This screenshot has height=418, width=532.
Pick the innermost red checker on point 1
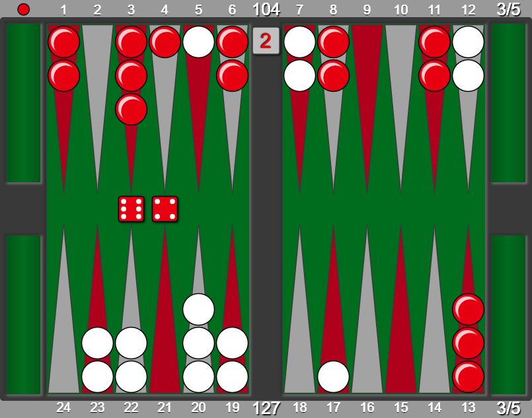(x=64, y=75)
